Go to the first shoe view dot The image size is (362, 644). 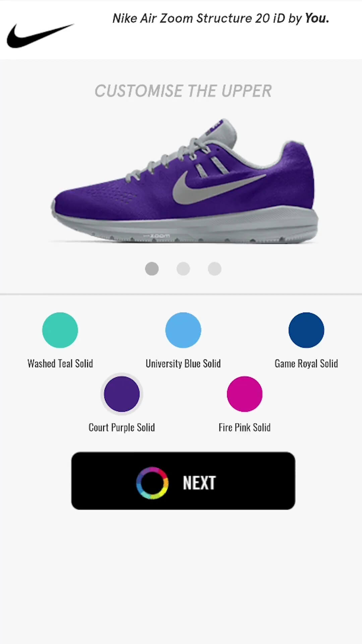[152, 269]
